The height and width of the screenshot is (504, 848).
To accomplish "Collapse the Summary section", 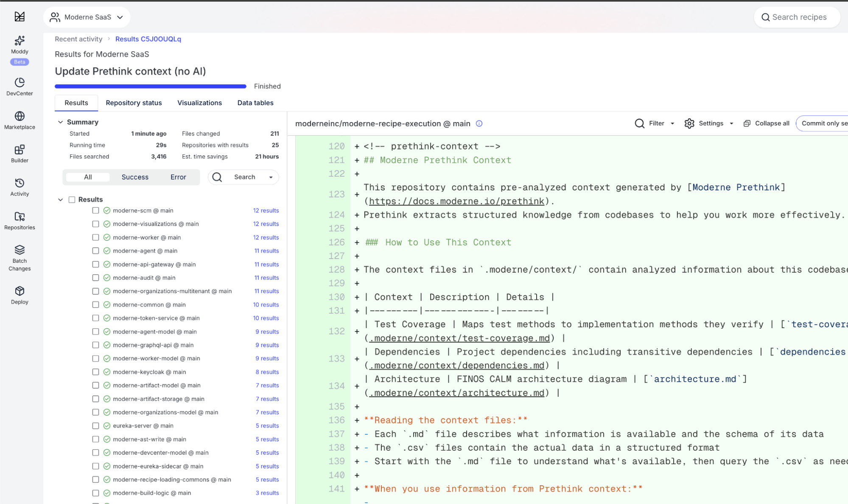I will 60,122.
